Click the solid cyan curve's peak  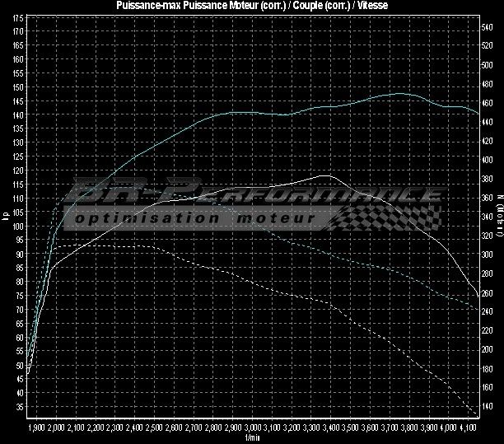(x=401, y=94)
